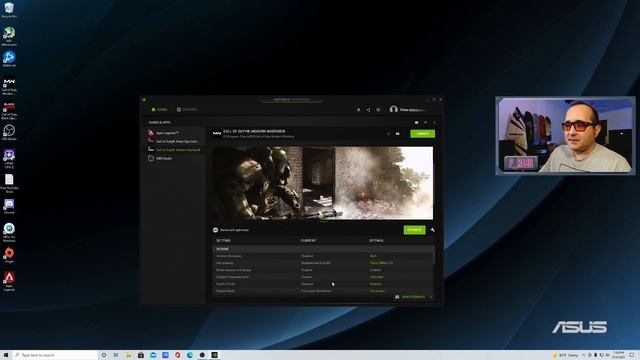Select Call of Duty Modern Warfare in games list
This screenshot has height=360, width=640.
coord(175,150)
